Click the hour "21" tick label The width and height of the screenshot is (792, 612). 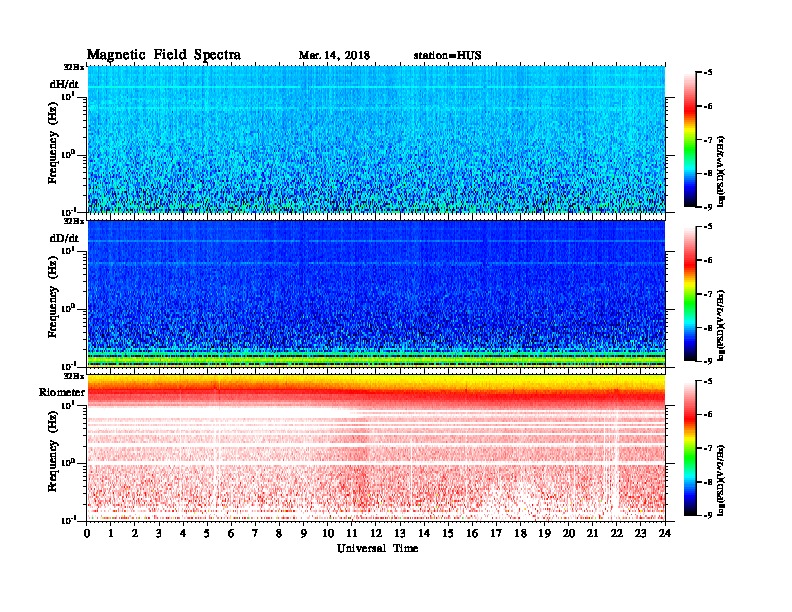coord(592,534)
